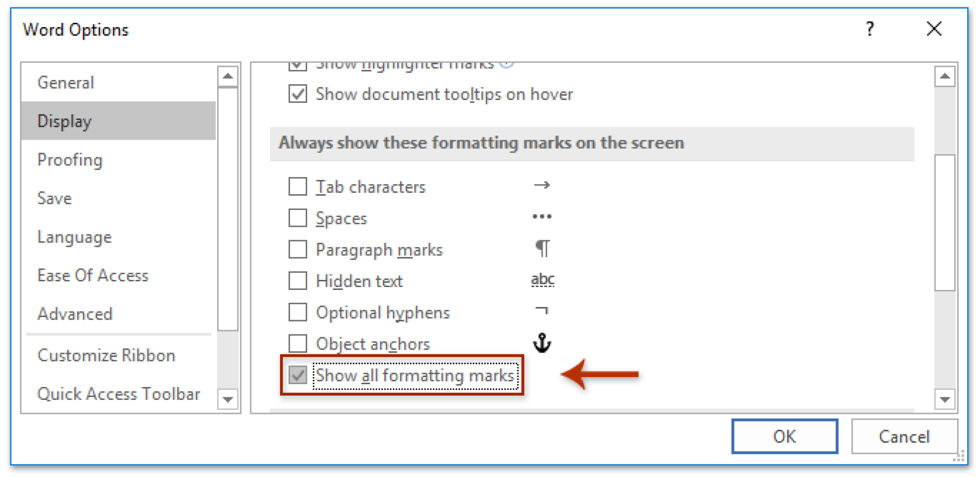Screen dimensions: 980x477
Task: Toggle the Paragraph marks option
Action: pos(297,249)
